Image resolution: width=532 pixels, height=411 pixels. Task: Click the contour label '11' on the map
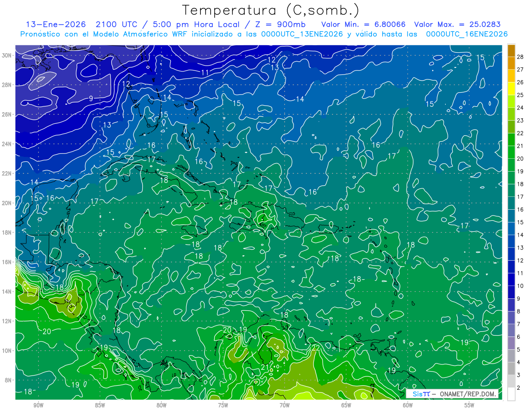pos(205,73)
